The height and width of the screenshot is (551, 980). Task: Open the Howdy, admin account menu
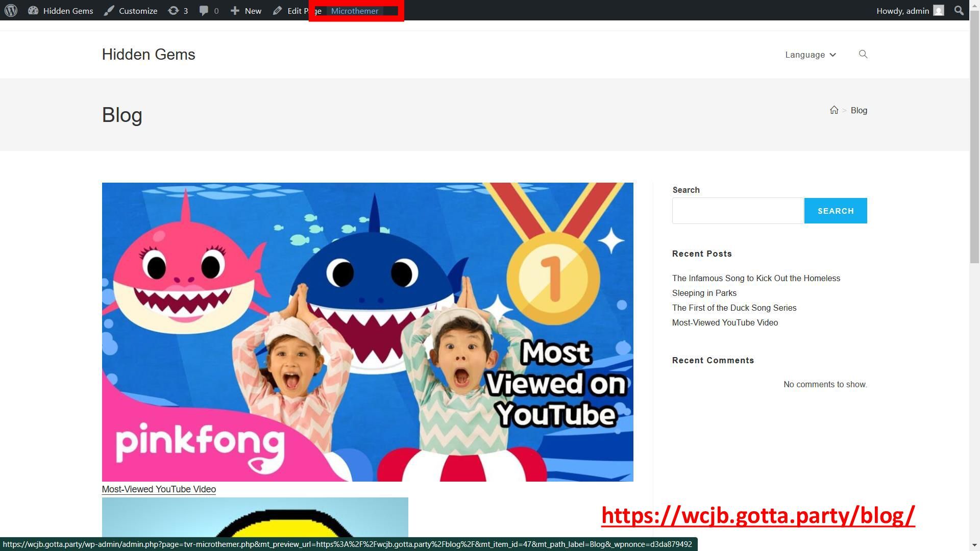click(x=910, y=11)
